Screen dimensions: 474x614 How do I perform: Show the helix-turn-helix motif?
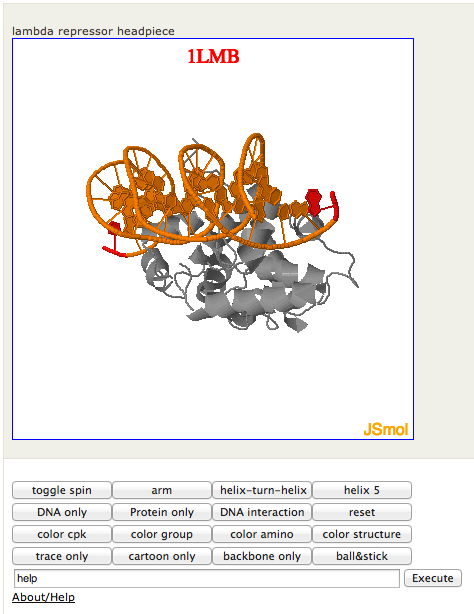coord(262,490)
